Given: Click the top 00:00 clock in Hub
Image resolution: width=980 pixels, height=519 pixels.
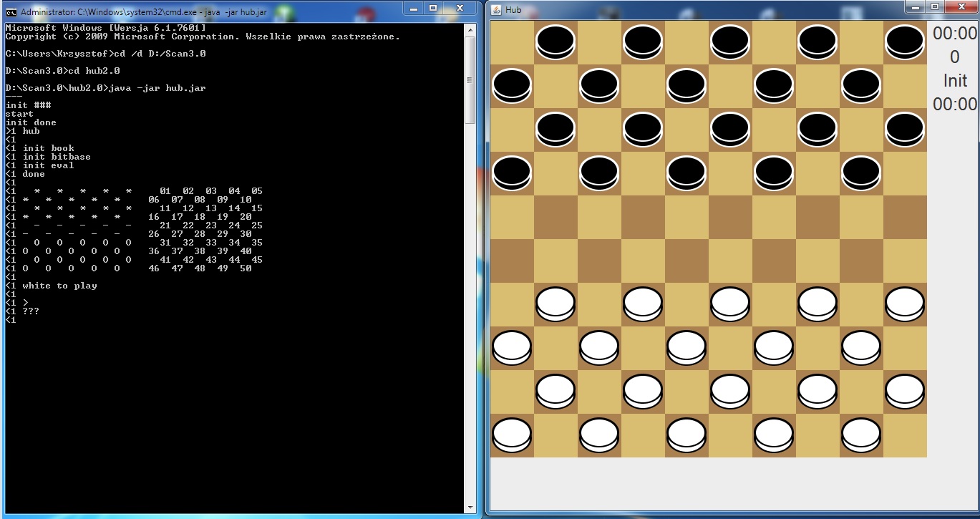Looking at the screenshot, I should (x=955, y=34).
